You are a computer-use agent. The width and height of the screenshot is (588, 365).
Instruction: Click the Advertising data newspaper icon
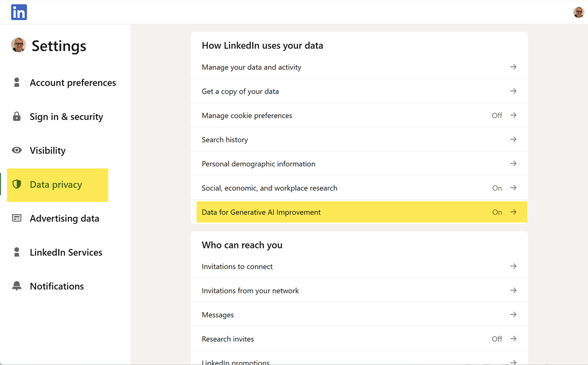click(x=17, y=218)
